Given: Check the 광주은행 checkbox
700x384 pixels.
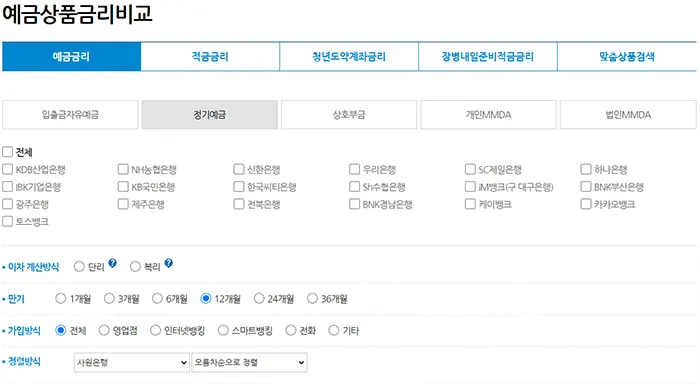Looking at the screenshot, I should (x=7, y=204).
